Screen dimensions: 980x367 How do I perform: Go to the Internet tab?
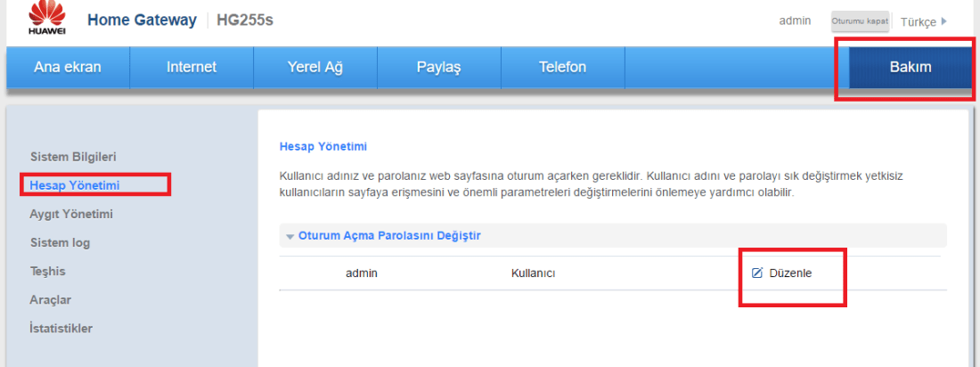(192, 68)
